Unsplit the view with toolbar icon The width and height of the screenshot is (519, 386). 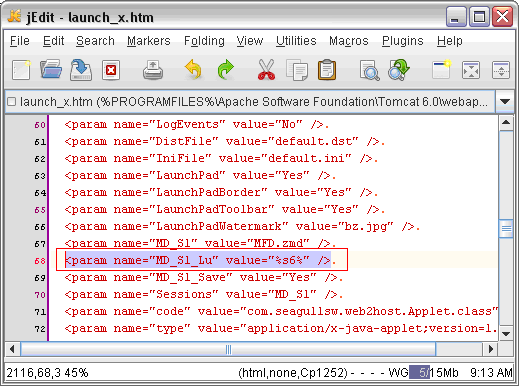(x=471, y=70)
